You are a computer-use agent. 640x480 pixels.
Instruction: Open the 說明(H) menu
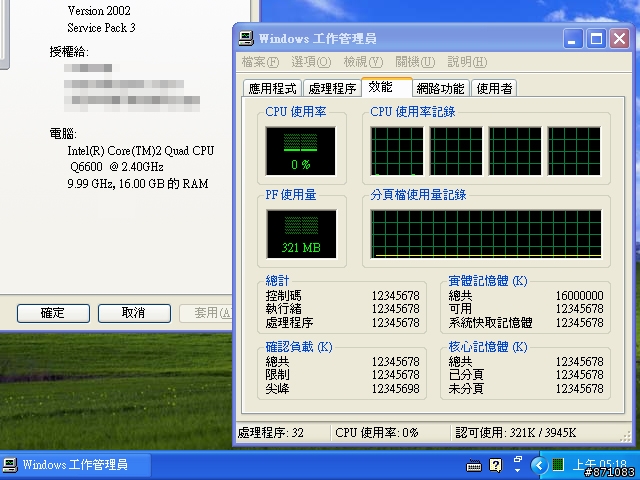click(467, 62)
